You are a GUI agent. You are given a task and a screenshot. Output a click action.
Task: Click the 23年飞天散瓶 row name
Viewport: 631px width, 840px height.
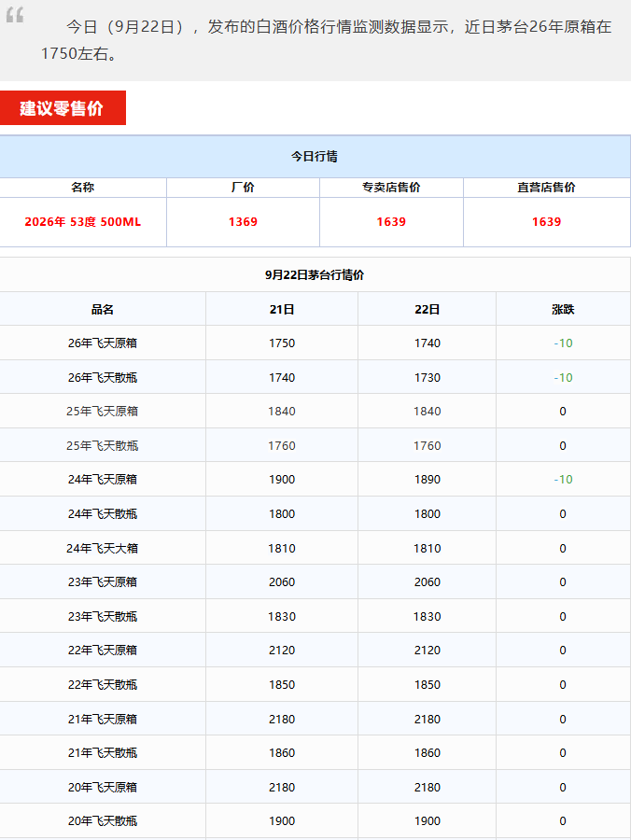[x=103, y=617]
